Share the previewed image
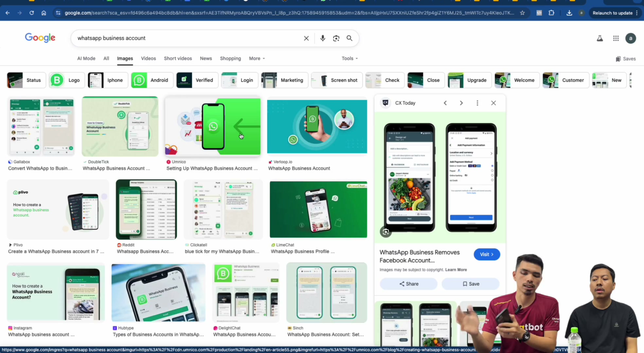 [408, 284]
